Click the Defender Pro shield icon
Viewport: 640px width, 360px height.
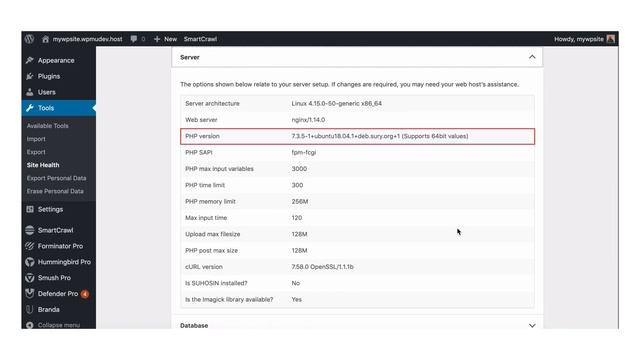click(x=29, y=293)
